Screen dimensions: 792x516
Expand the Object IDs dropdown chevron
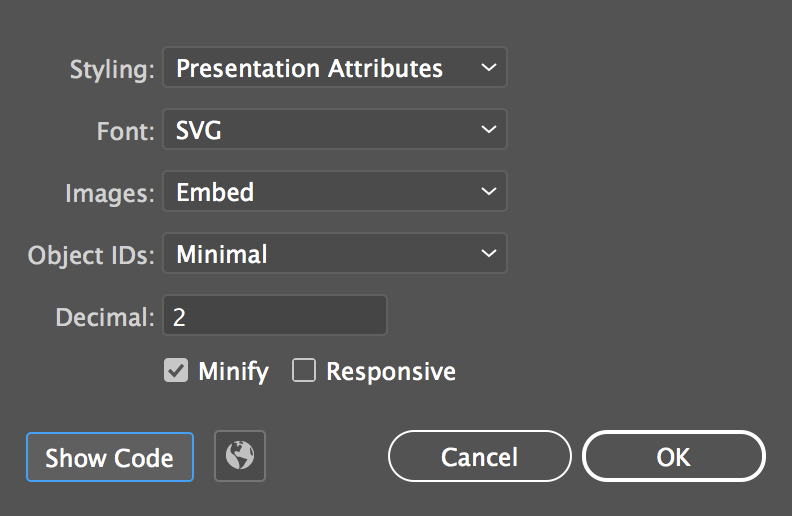point(487,254)
